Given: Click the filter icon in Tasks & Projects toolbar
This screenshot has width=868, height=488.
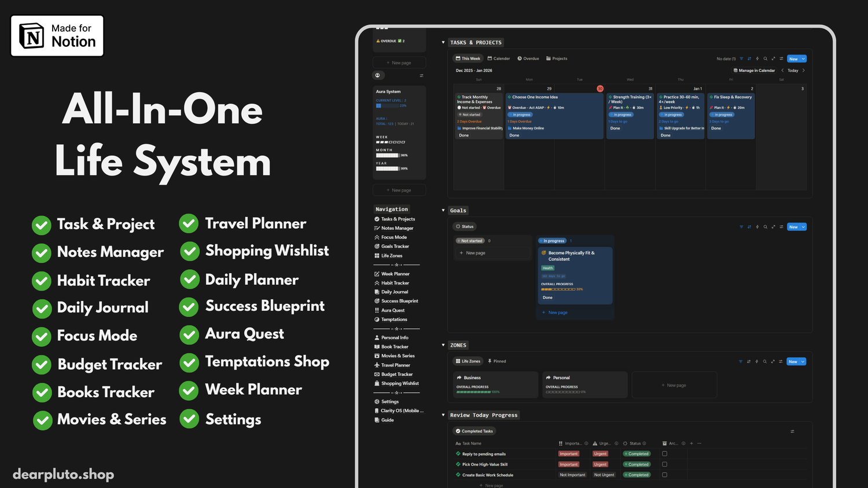Looking at the screenshot, I should (x=741, y=58).
